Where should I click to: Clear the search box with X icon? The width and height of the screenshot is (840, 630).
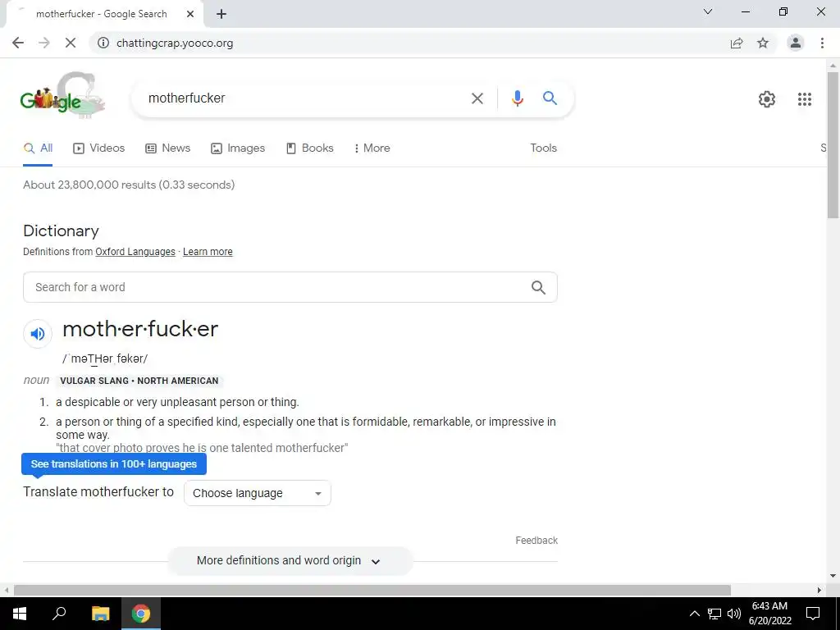(477, 98)
